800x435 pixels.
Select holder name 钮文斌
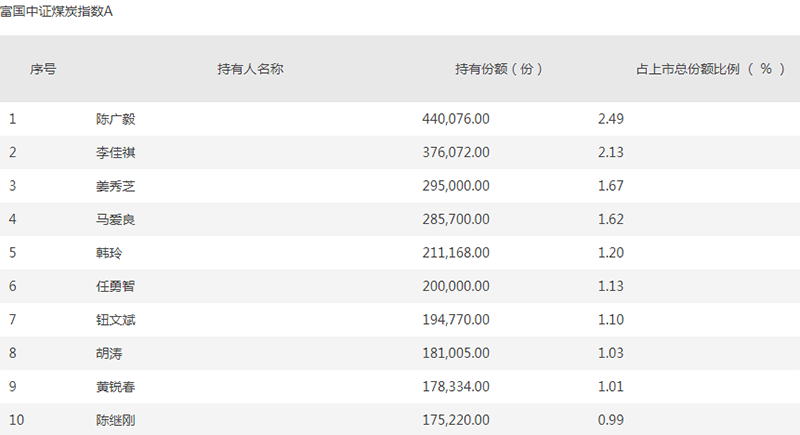(115, 320)
